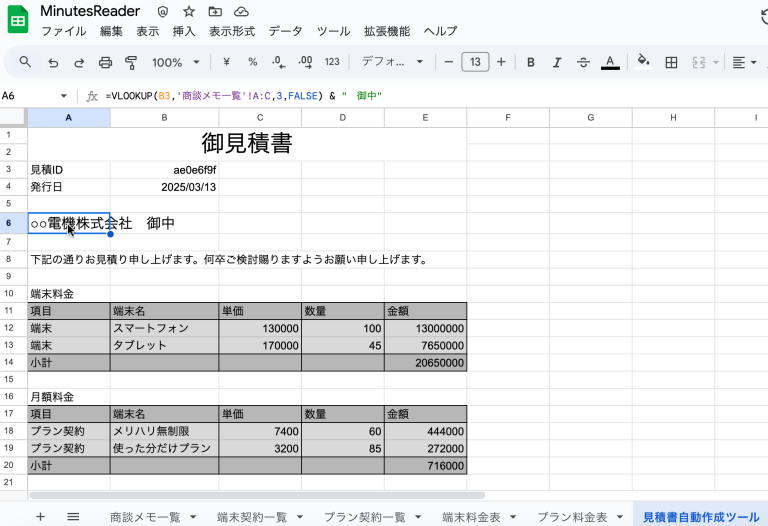Image resolution: width=768 pixels, height=526 pixels.
Task: Open the fill color picker
Action: (x=643, y=62)
